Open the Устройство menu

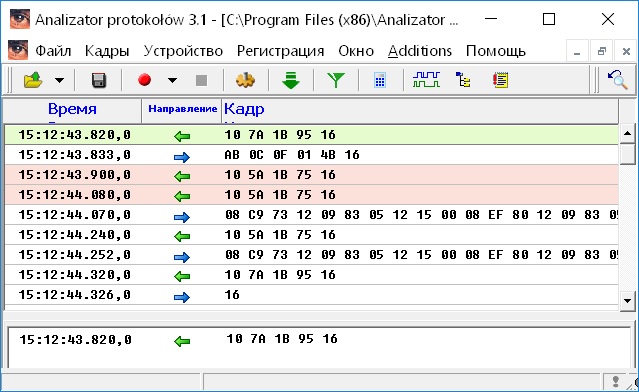tap(183, 51)
